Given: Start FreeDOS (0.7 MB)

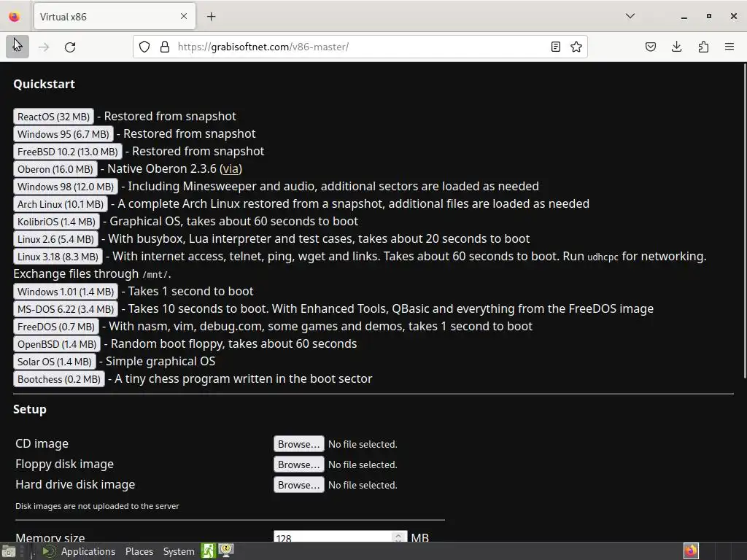Looking at the screenshot, I should (55, 327).
